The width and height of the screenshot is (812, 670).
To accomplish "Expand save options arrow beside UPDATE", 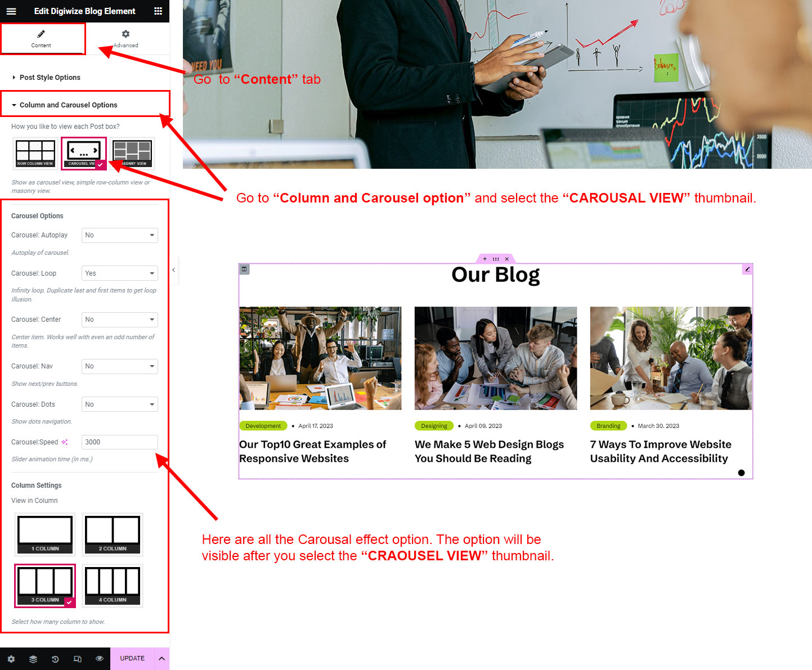I will [161, 659].
